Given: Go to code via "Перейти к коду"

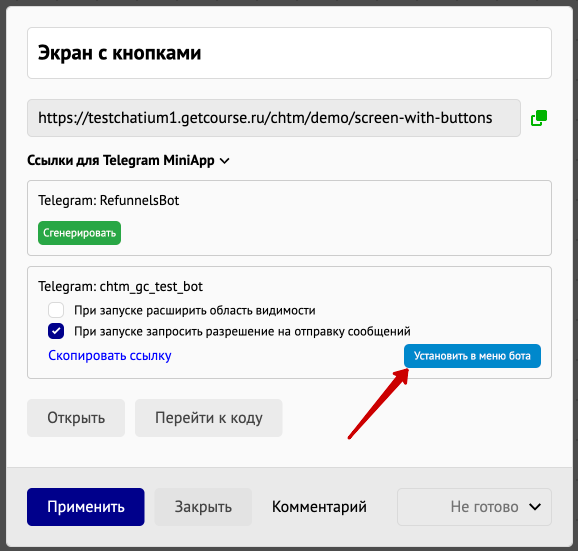Looking at the screenshot, I should click(x=209, y=418).
